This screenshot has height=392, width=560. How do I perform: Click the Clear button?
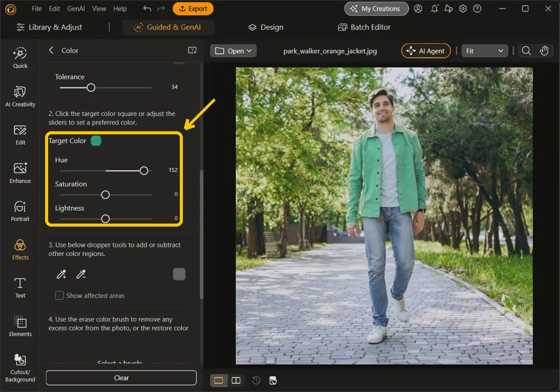coord(121,377)
